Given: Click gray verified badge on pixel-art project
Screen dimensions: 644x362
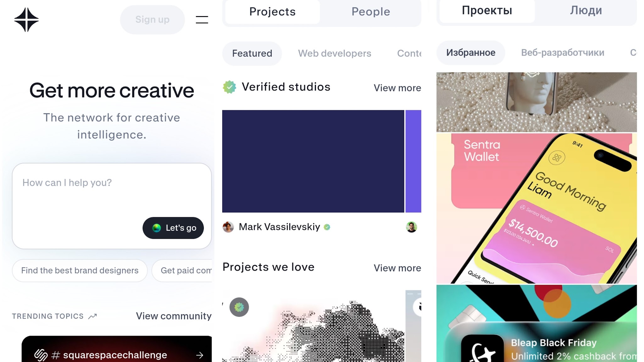Looking at the screenshot, I should (239, 307).
